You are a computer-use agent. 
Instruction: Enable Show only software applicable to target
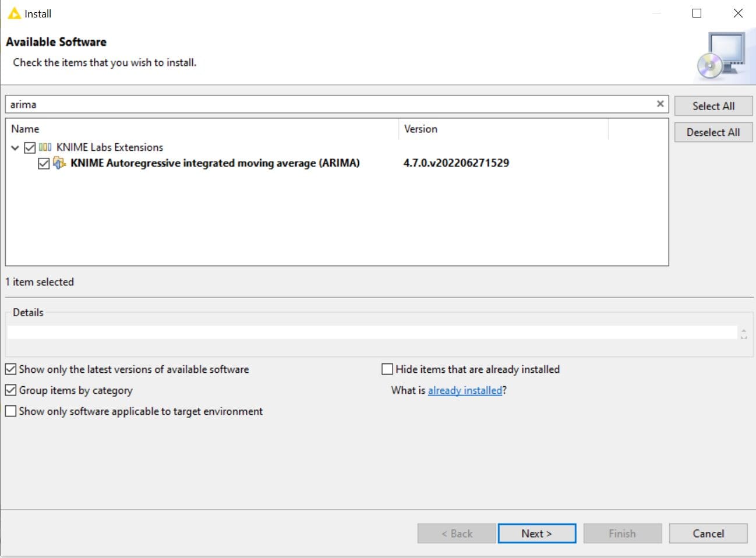click(x=10, y=411)
